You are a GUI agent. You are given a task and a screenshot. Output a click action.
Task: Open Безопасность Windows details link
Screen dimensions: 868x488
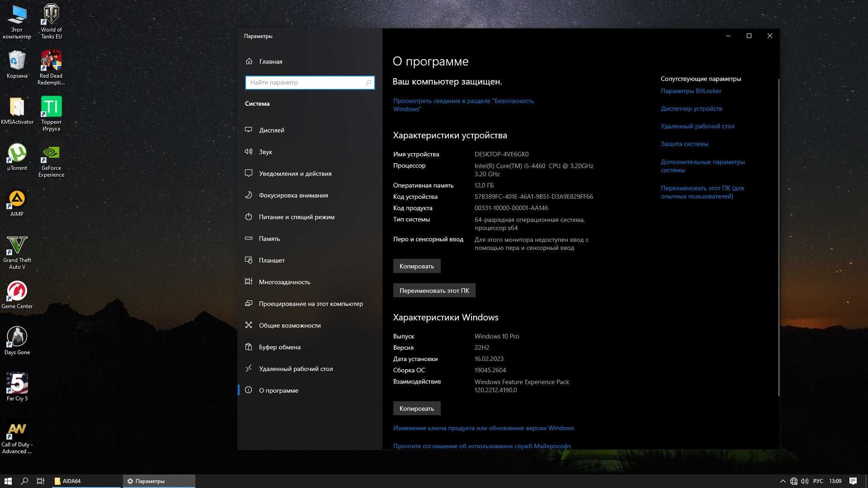(x=463, y=105)
